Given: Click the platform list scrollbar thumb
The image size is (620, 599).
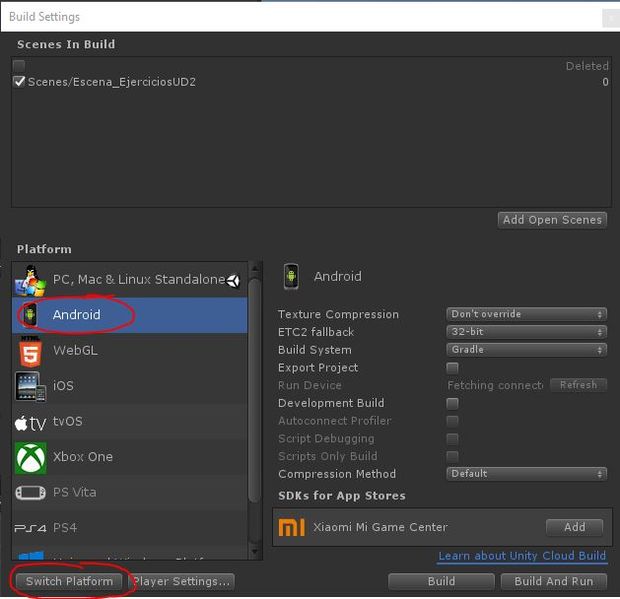Looking at the screenshot, I should 255,391.
